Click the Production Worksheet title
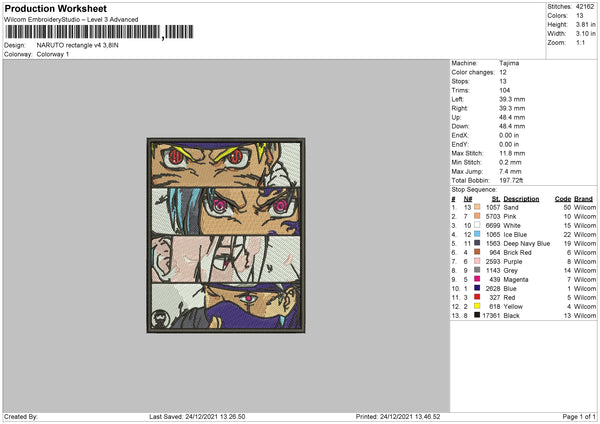Viewport: 600px width, 424px height. (56, 8)
